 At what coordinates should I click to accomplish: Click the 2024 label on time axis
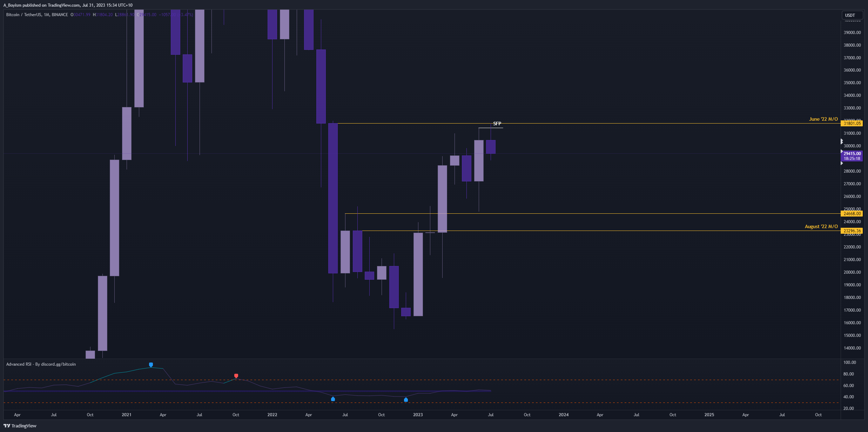[564, 415]
